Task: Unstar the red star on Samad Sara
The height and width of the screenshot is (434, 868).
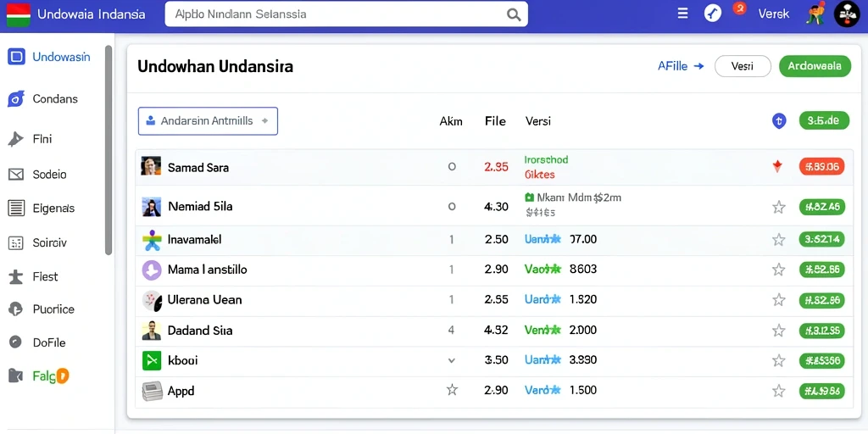Action: 778,166
